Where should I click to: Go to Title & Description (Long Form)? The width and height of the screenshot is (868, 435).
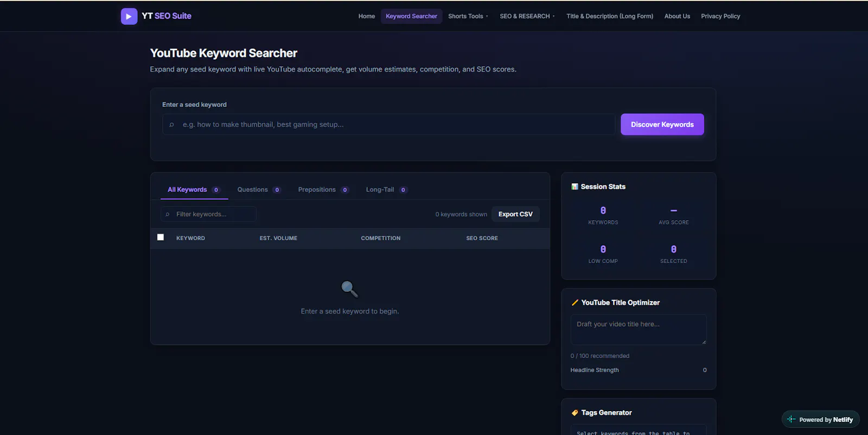610,16
